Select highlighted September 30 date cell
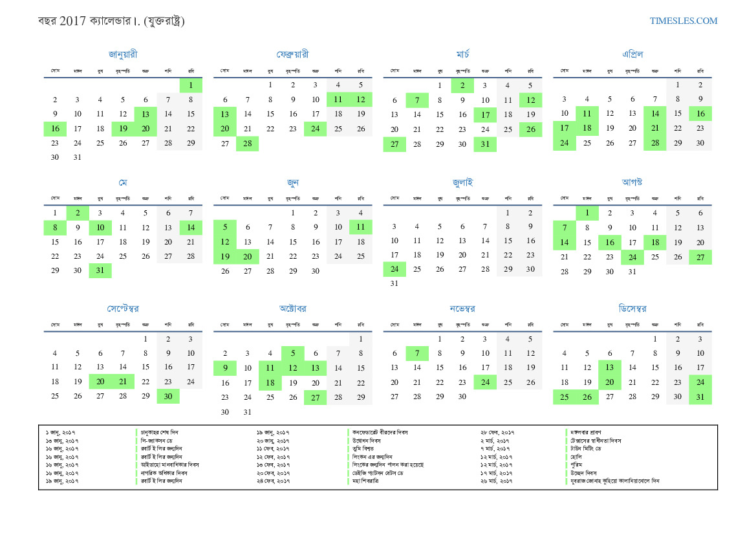This screenshot has width=756, height=535. (x=168, y=396)
